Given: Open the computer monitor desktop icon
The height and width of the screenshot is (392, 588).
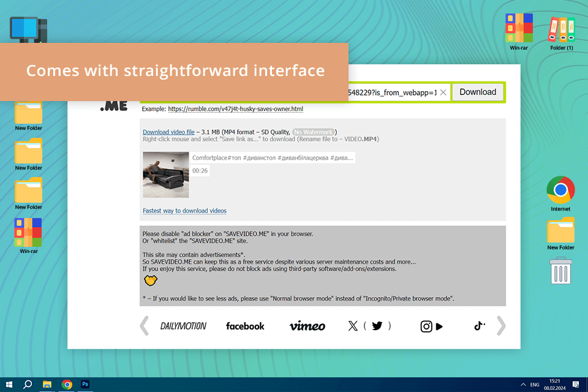Looking at the screenshot, I should pyautogui.click(x=29, y=29).
